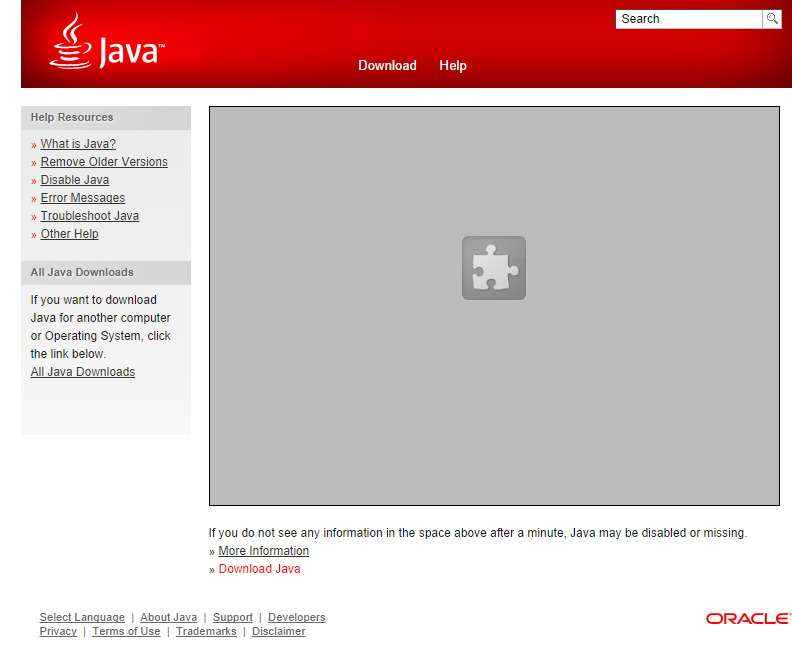Click the missing plug-in puzzle piece icon
Screen dimensions: 792x660
(x=494, y=268)
